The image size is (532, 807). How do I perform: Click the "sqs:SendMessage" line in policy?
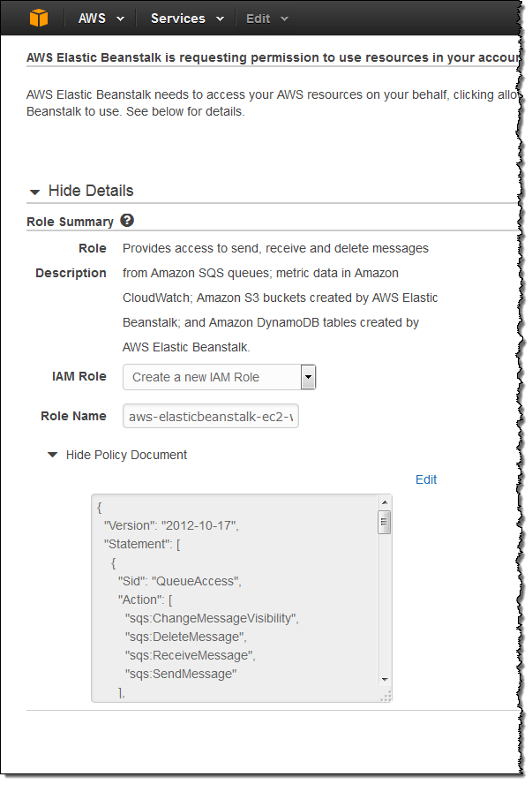[180, 674]
